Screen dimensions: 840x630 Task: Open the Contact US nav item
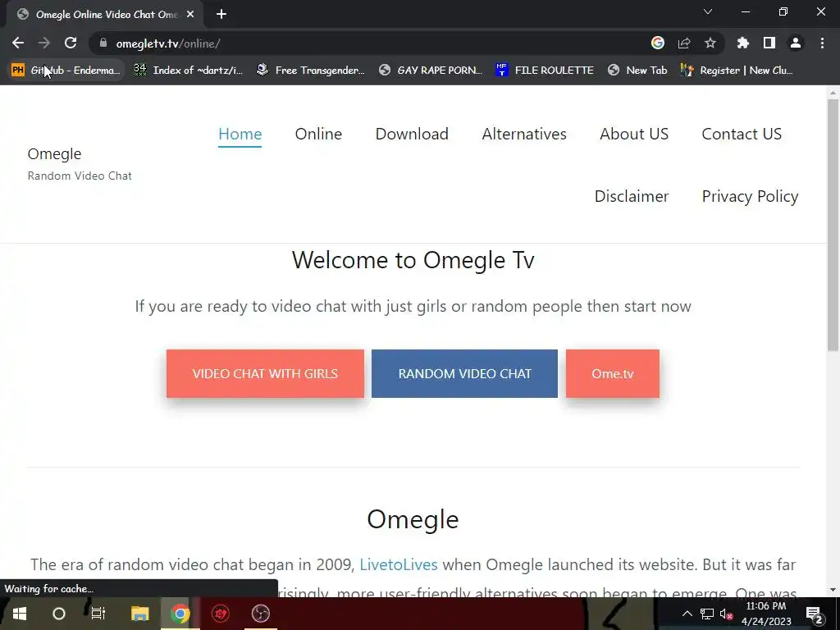pos(742,134)
